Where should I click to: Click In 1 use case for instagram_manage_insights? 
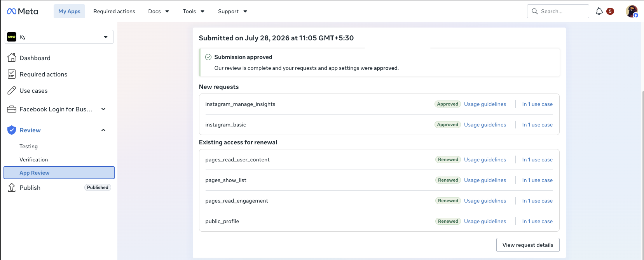coord(538,104)
